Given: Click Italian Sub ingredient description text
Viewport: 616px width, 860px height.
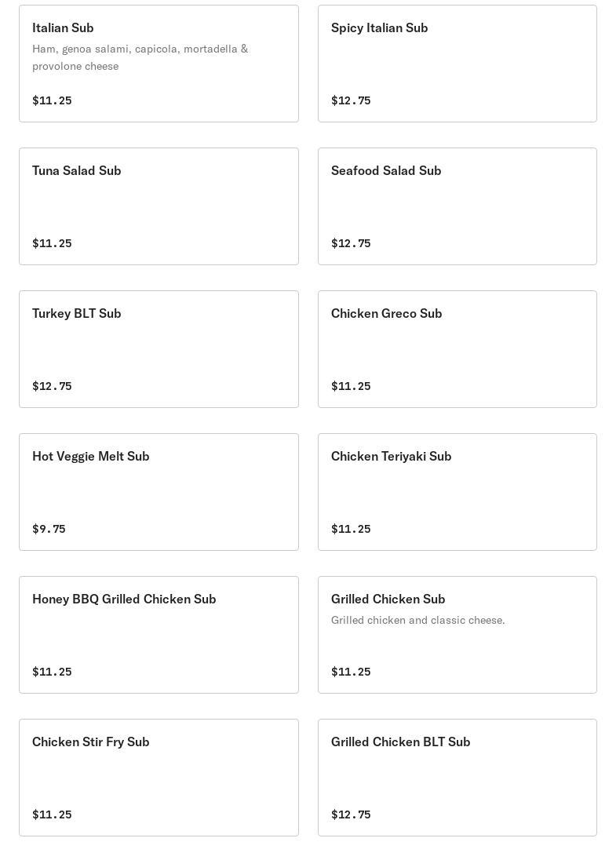Looking at the screenshot, I should [140, 57].
